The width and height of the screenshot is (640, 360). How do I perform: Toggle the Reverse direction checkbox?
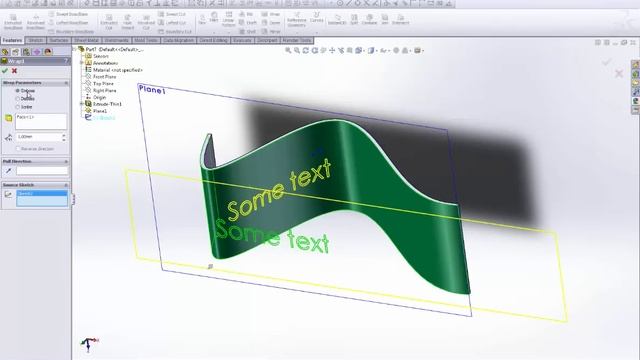[x=18, y=149]
